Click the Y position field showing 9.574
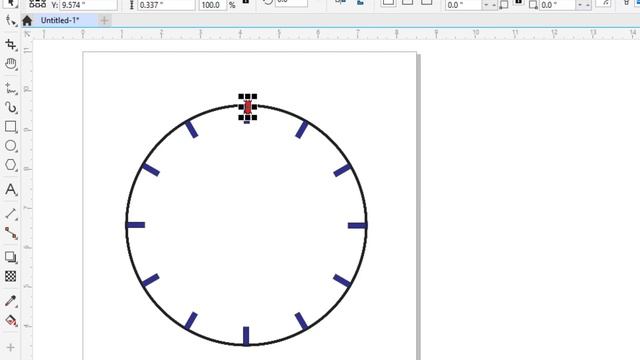 89,5
